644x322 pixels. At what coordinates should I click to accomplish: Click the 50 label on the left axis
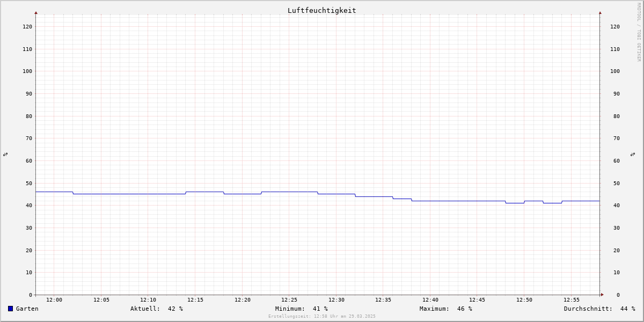pyautogui.click(x=29, y=183)
